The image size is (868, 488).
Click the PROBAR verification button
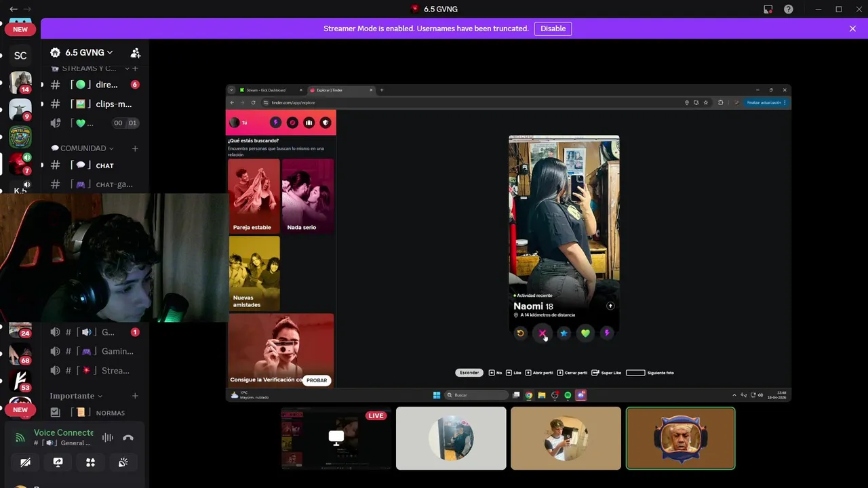[x=317, y=380]
